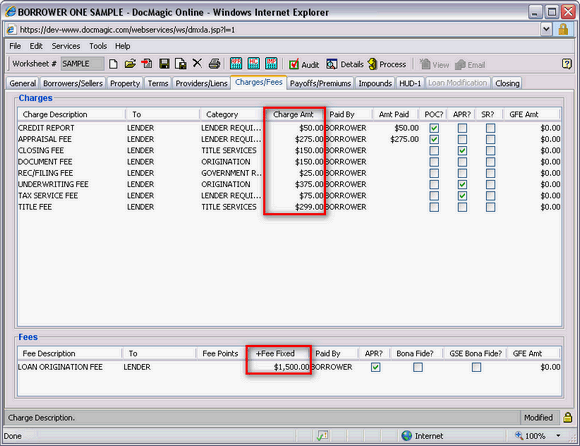
Task: Click the save-as copy icon
Action: click(x=181, y=64)
